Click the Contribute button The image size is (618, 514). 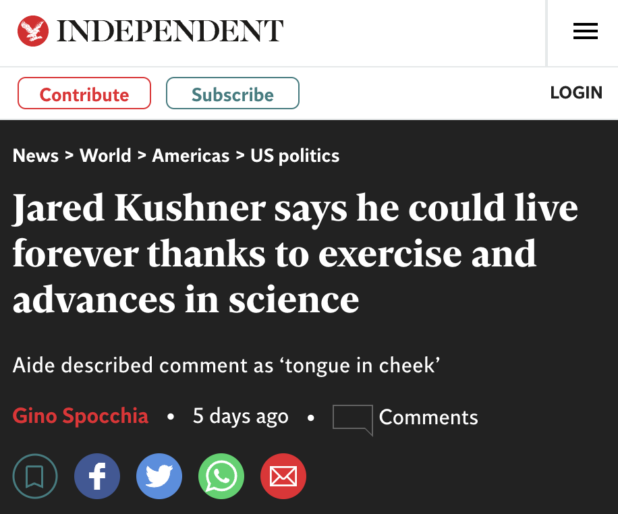point(84,94)
